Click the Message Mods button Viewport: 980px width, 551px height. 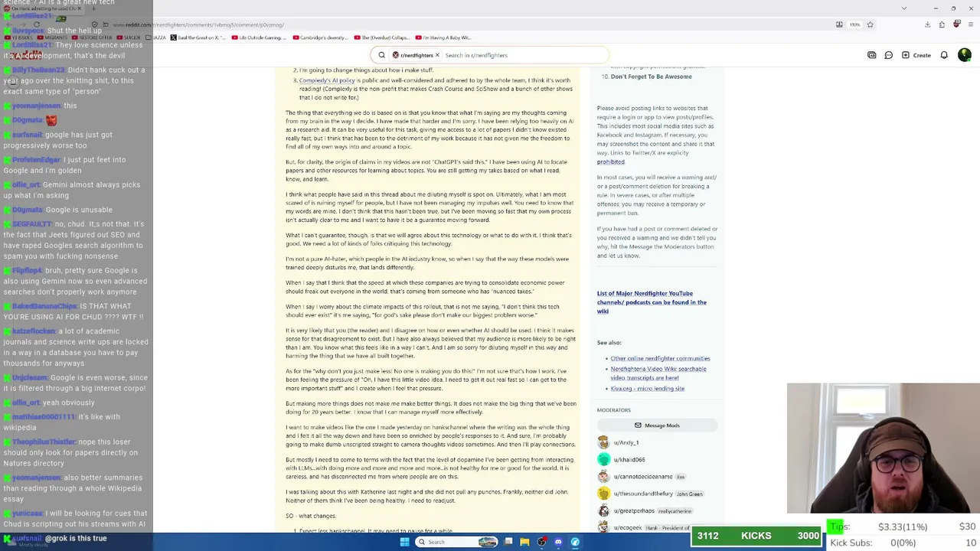coord(657,425)
